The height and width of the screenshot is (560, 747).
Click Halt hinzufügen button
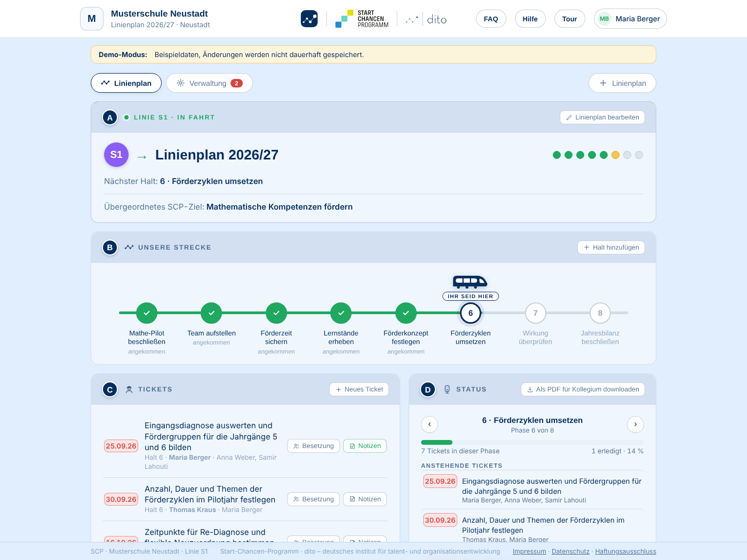611,247
